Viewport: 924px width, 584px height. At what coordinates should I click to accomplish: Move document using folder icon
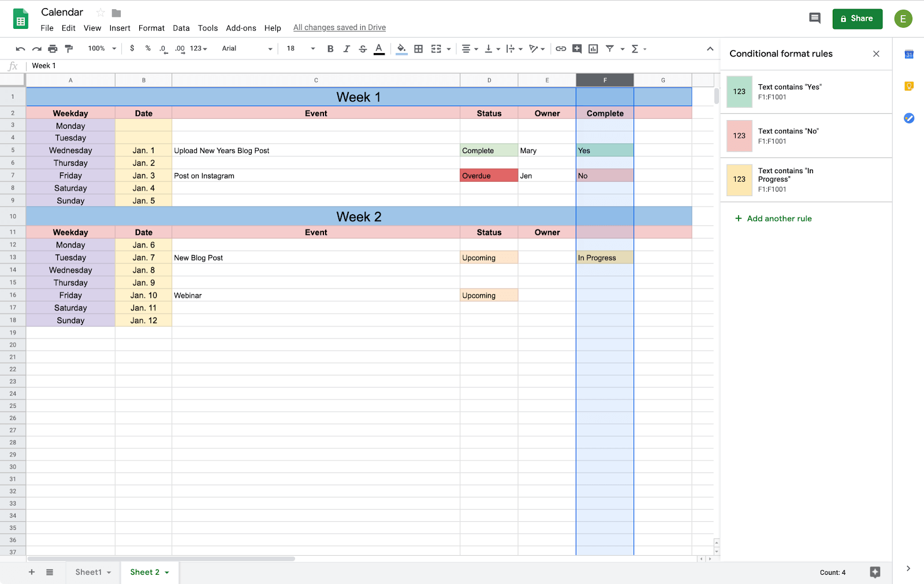(x=116, y=13)
